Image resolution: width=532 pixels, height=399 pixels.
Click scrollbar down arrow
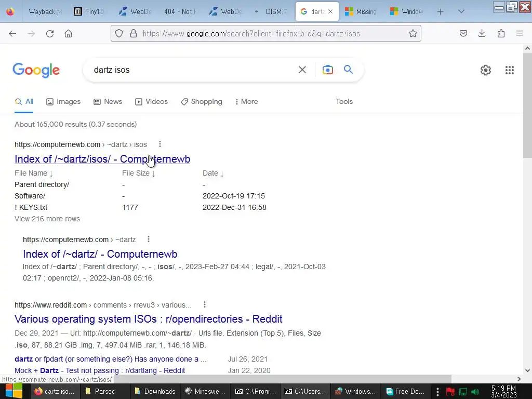click(527, 370)
